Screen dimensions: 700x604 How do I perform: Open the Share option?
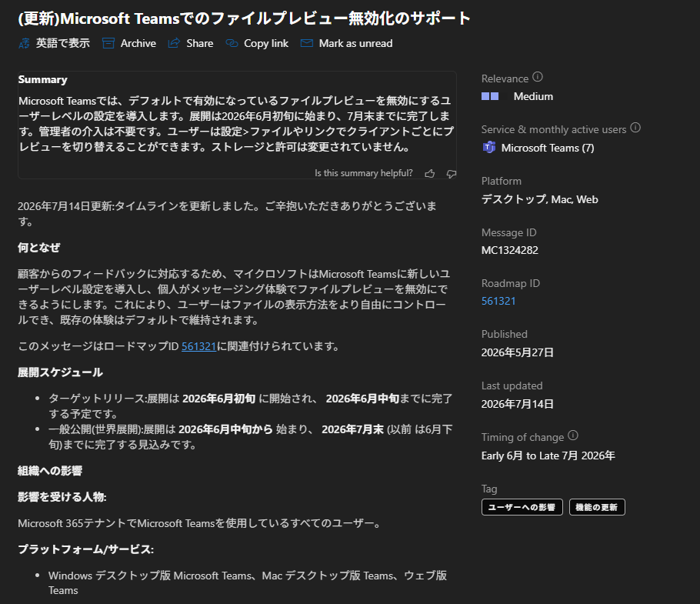199,43
